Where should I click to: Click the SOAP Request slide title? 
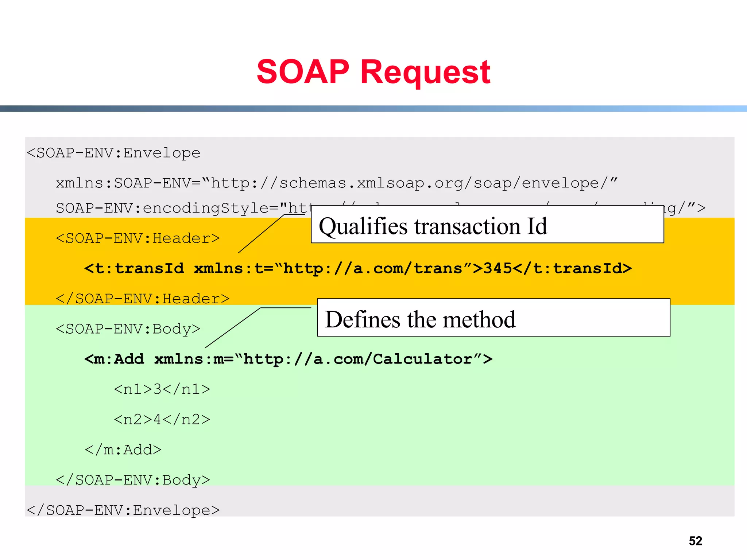point(373,72)
